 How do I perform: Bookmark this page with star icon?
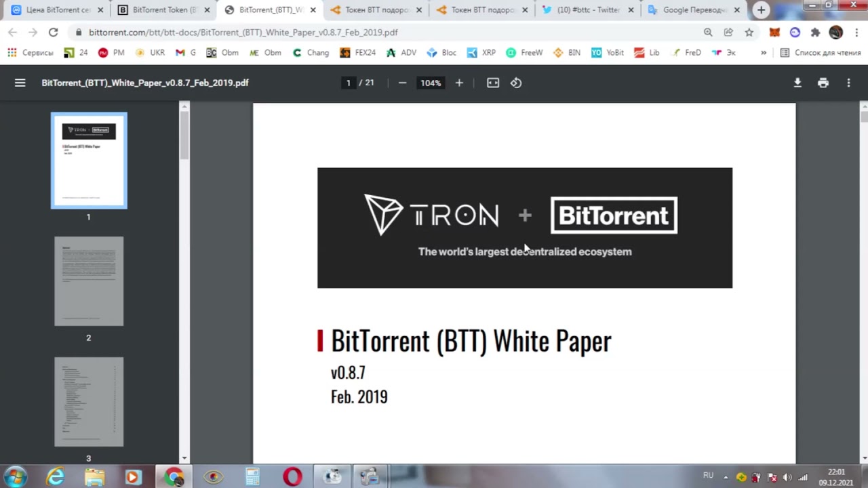pos(749,32)
